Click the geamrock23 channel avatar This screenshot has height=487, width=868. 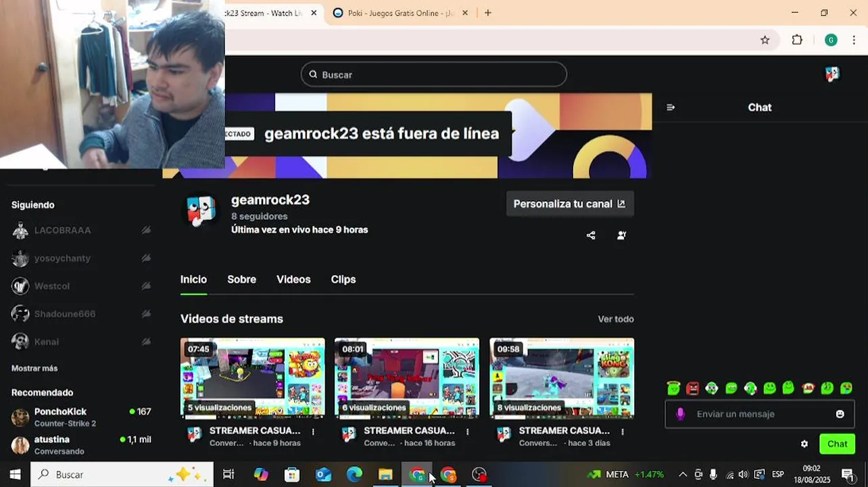[x=201, y=210]
